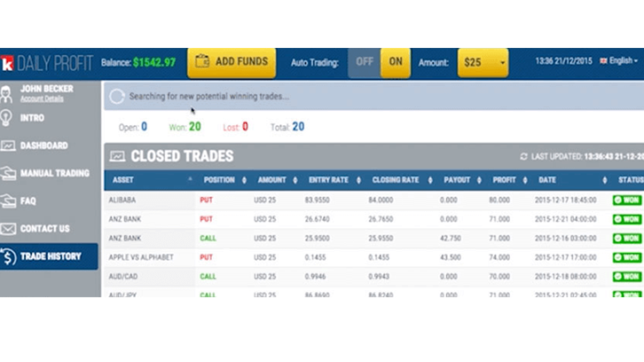The image size is (644, 362).
Task: Click entry rate 83.9550
Action: [317, 201]
